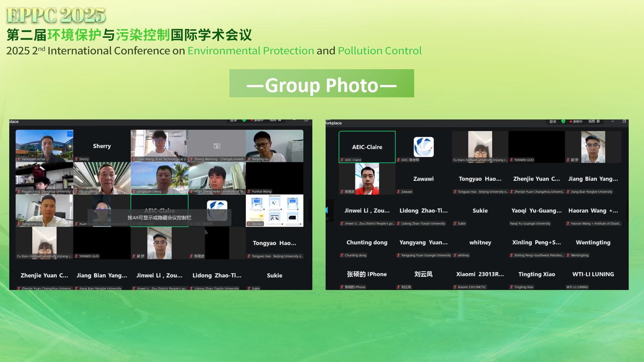
Task: Go to previous participant page in right window
Action: click(x=327, y=210)
